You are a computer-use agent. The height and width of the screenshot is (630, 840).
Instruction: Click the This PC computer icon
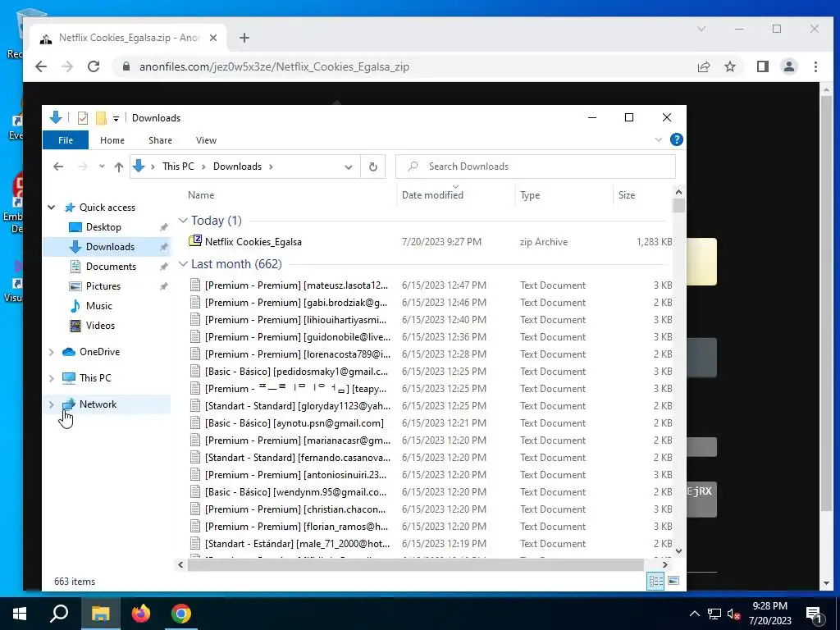pos(69,378)
